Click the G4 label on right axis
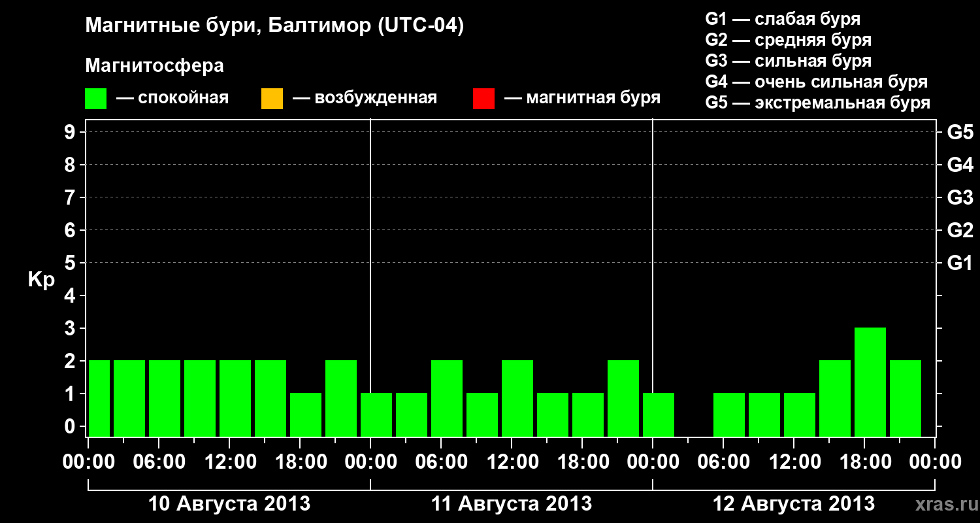Screen dimensions: 980x523 [x=960, y=165]
